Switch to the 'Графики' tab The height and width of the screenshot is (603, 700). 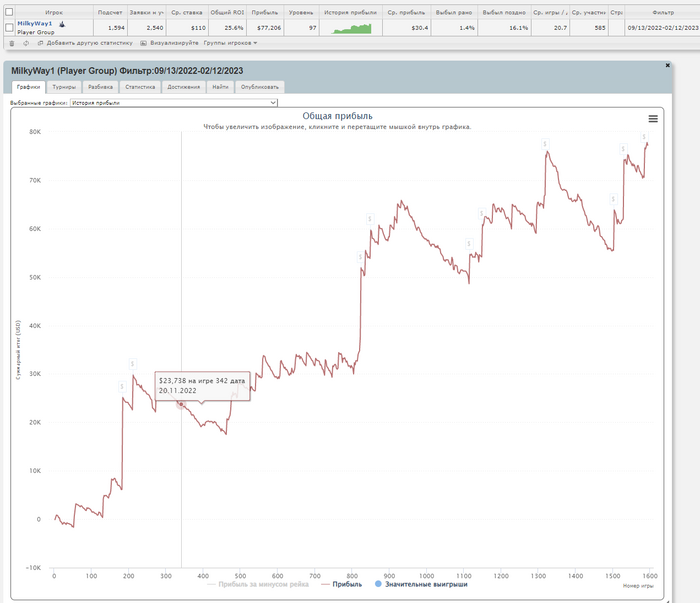tap(28, 87)
